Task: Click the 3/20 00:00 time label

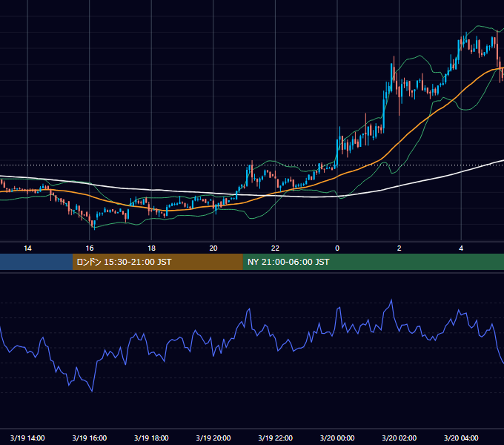Action: point(337,438)
